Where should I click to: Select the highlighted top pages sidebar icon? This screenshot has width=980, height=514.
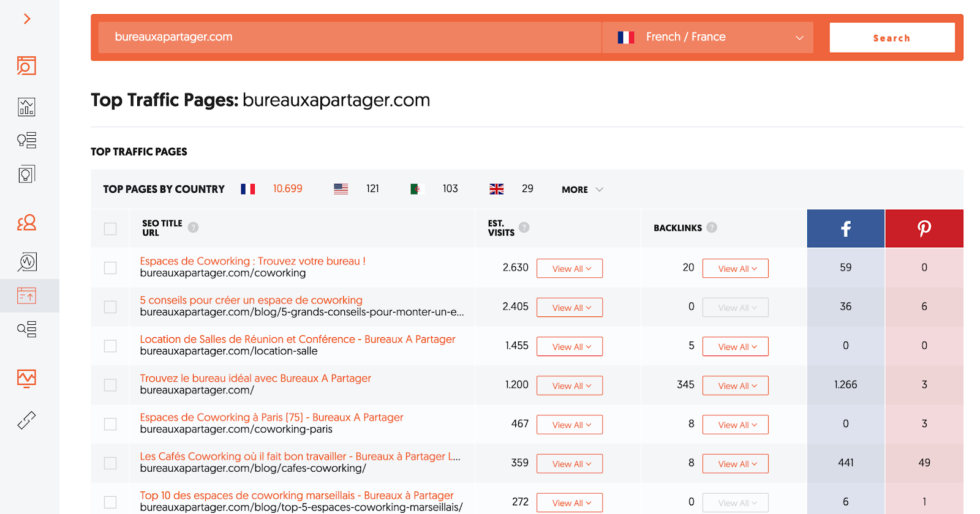[26, 296]
